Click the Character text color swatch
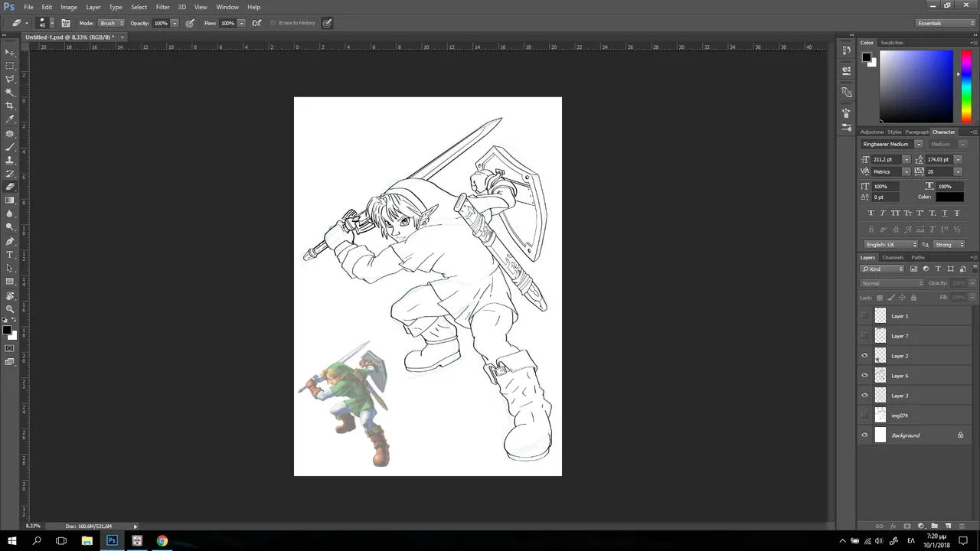 click(949, 197)
